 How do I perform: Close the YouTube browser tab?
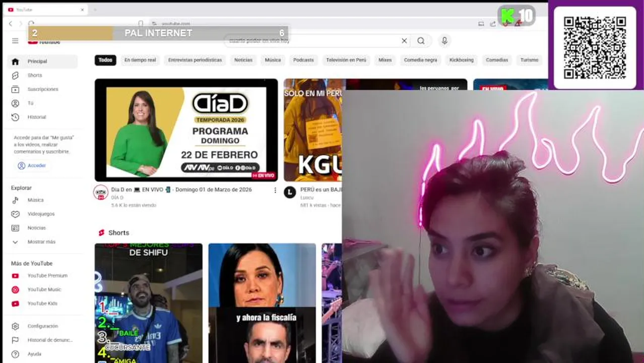(x=83, y=10)
